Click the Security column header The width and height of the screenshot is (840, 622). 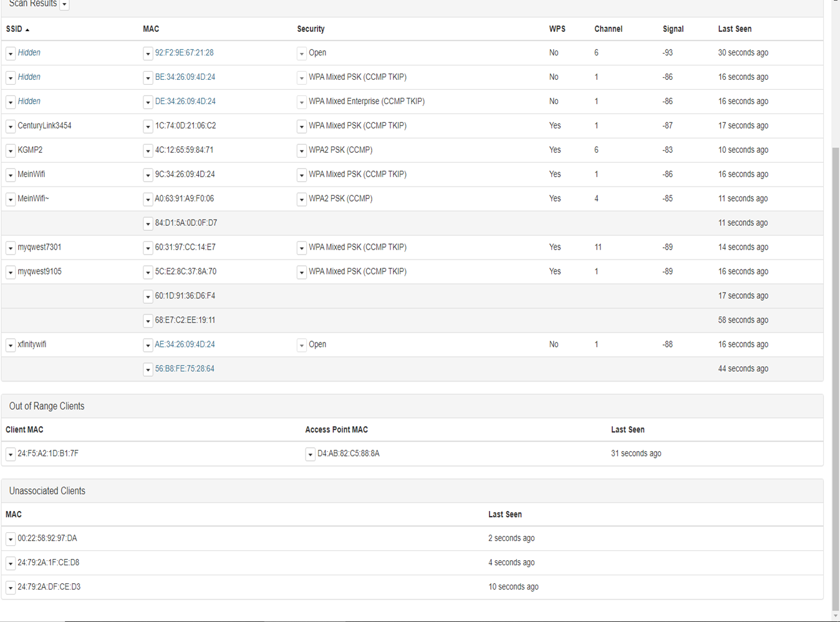(x=311, y=29)
